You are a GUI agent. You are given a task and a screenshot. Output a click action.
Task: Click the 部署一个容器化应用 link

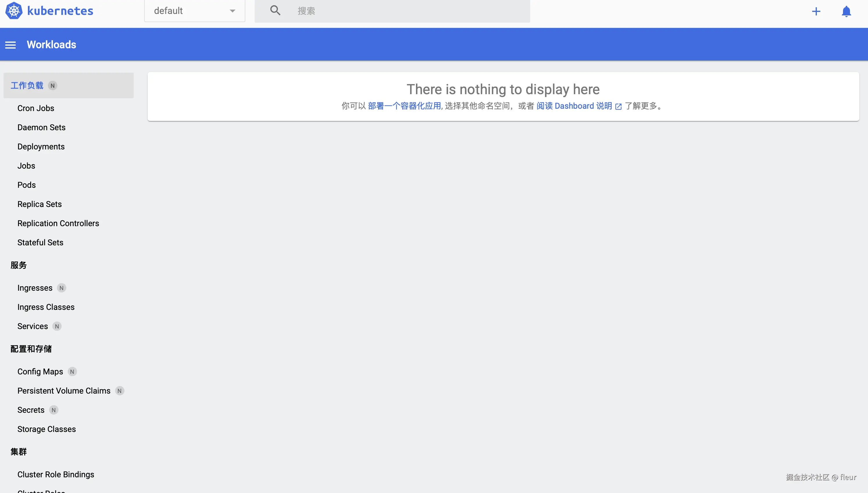404,106
